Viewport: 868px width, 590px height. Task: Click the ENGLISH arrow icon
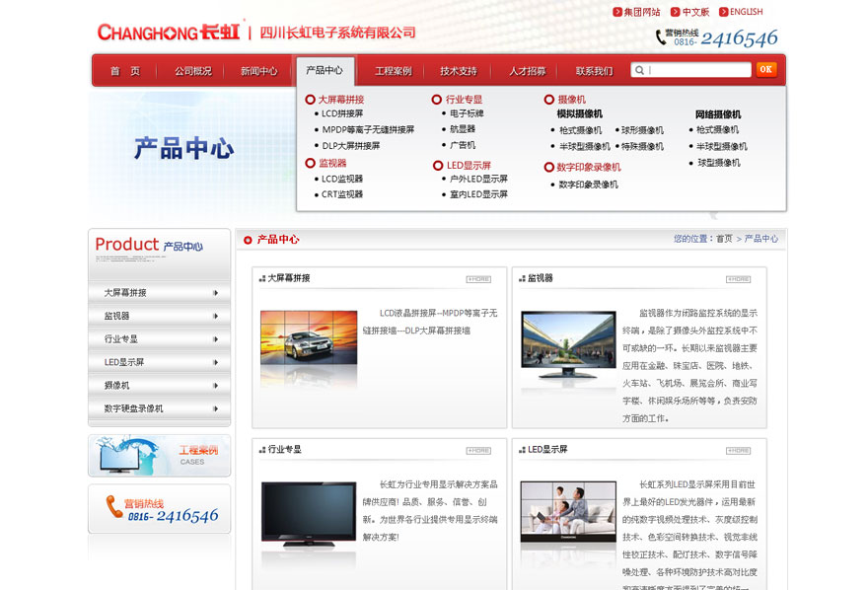pyautogui.click(x=724, y=12)
